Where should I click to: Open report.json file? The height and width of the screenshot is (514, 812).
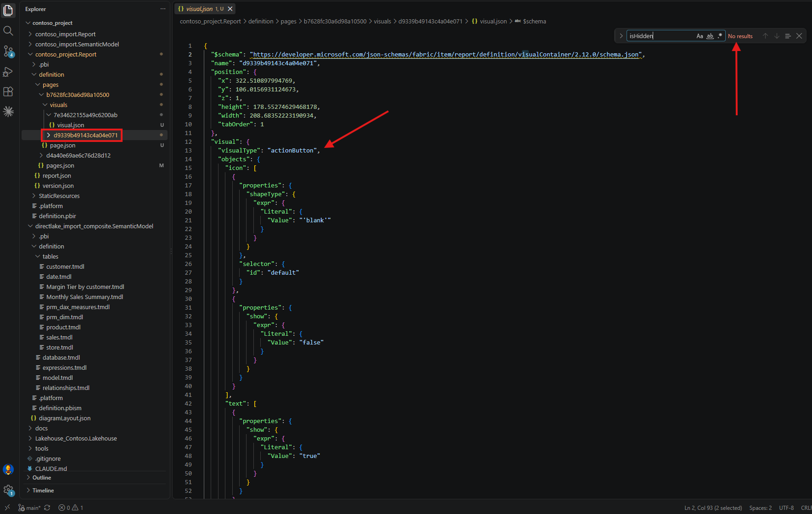56,175
